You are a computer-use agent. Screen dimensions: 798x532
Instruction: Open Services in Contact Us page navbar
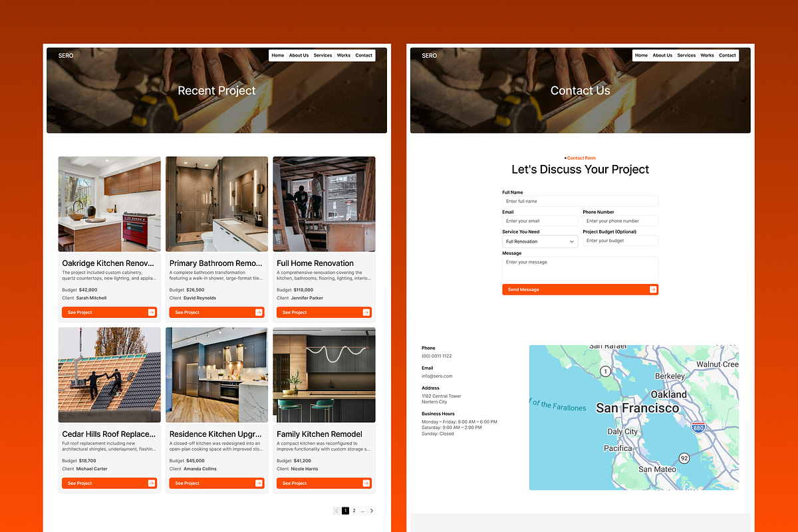click(x=686, y=56)
